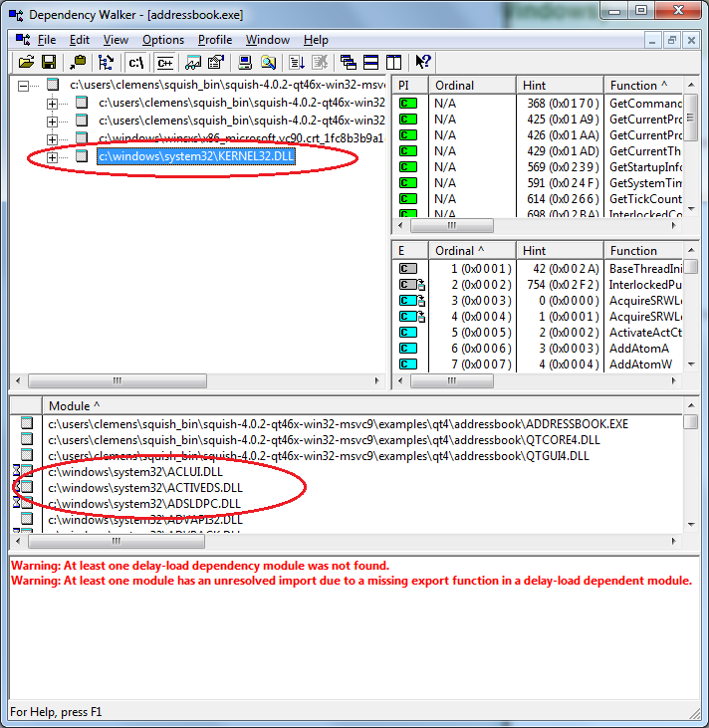
Task: Toggle Undecorate C++ Functions button
Action: tap(164, 62)
